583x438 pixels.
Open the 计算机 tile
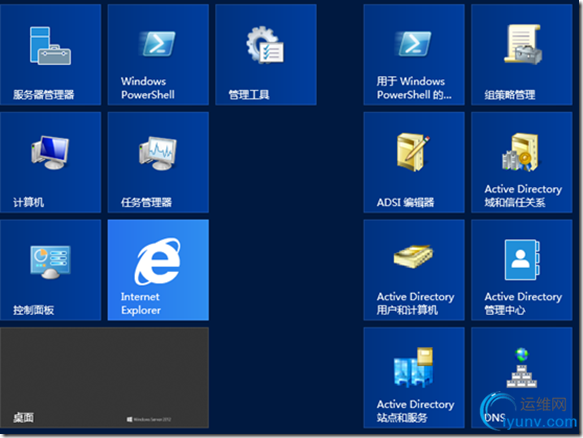(x=51, y=162)
